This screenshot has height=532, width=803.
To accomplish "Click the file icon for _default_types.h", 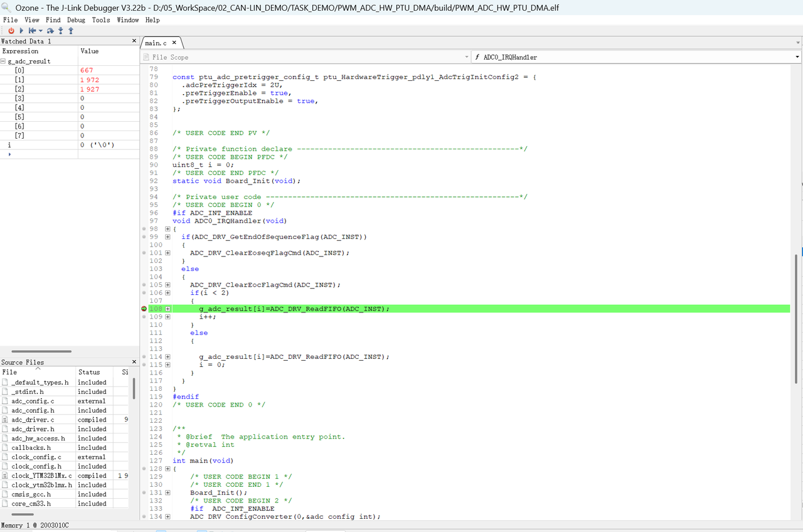I will (5, 382).
